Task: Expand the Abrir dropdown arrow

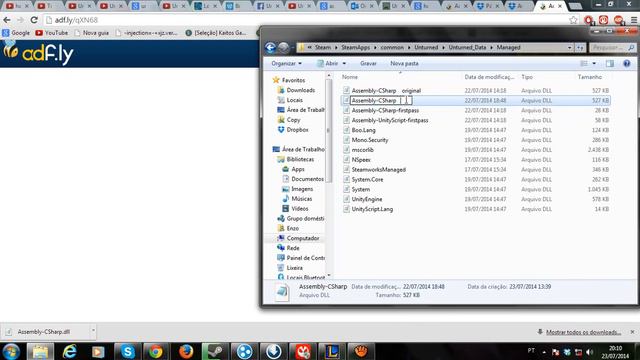Action: coord(344,64)
